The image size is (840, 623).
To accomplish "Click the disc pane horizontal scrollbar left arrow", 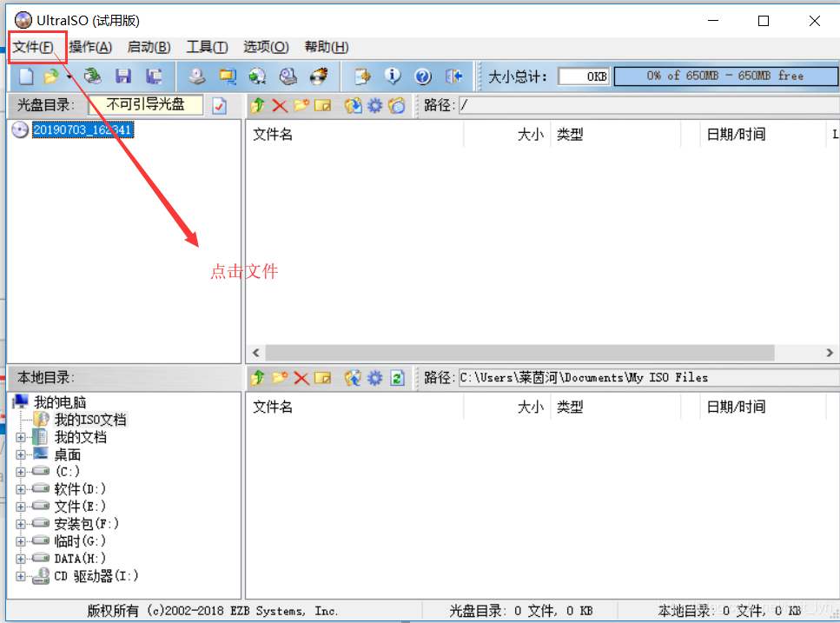I will [x=256, y=353].
